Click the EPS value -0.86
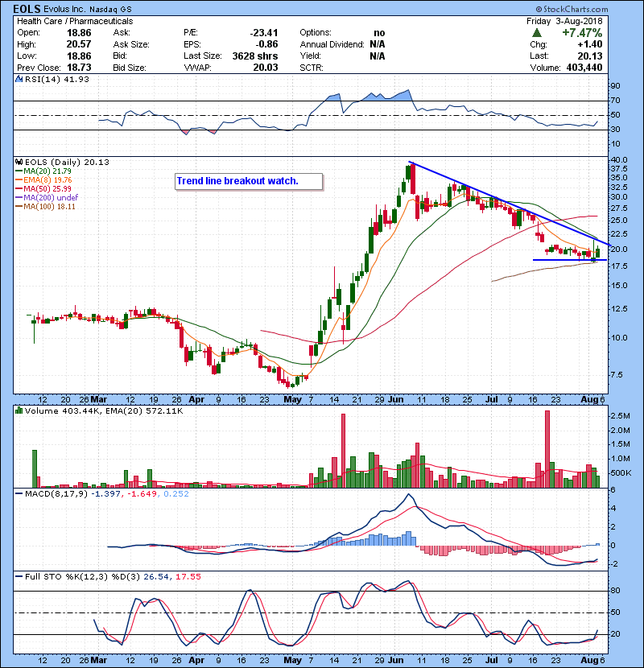The width and height of the screenshot is (644, 668). coord(266,44)
